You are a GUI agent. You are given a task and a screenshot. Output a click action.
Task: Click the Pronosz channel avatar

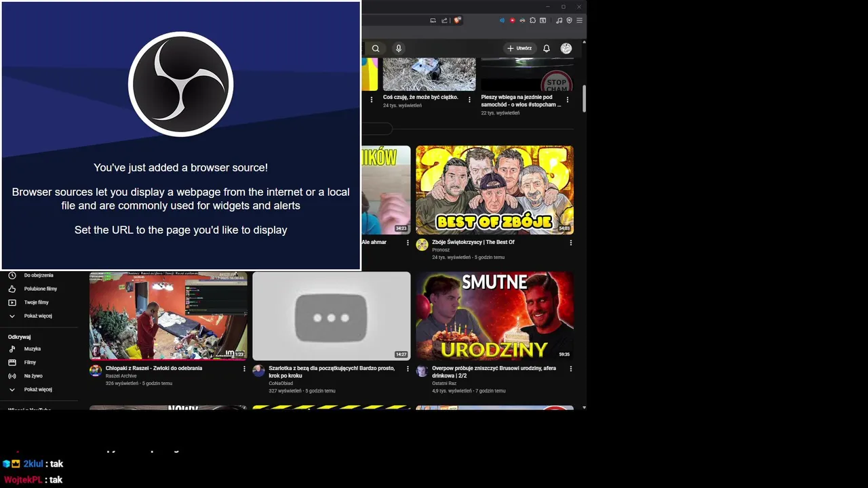[422, 245]
